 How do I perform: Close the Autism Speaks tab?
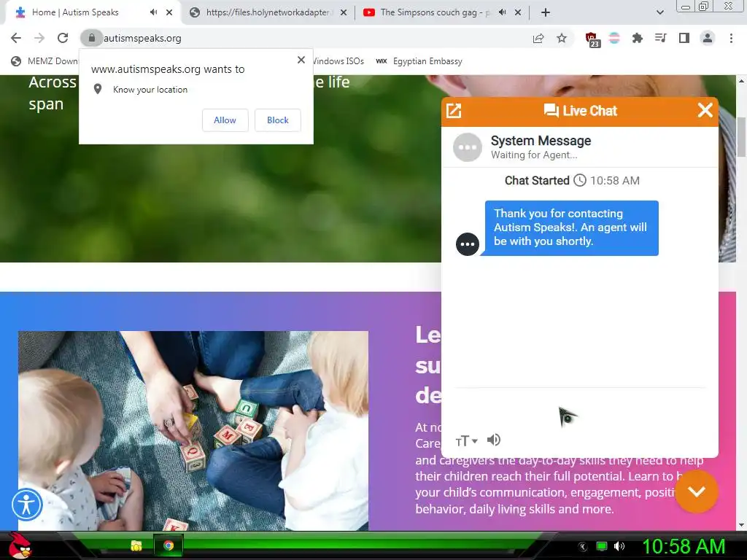[x=169, y=12]
